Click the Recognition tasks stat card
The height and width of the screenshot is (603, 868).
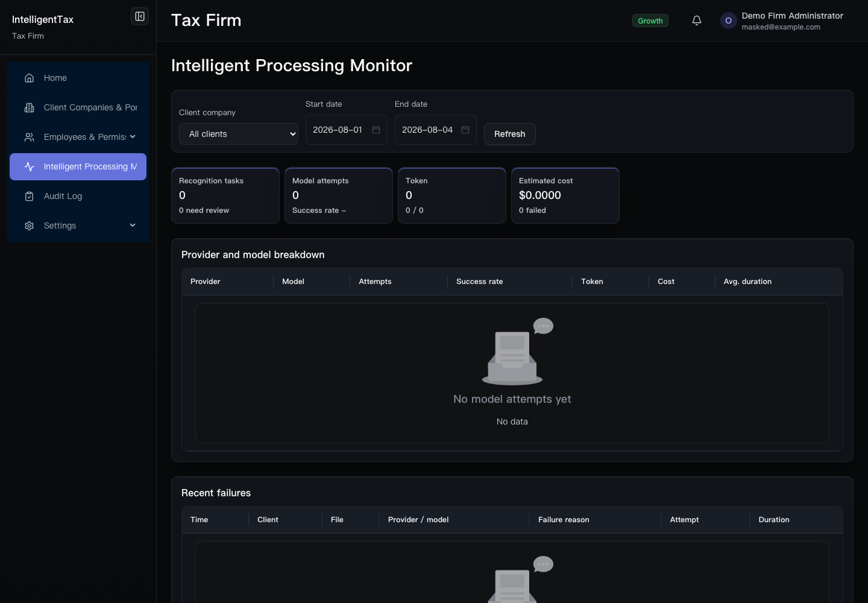pyautogui.click(x=225, y=195)
